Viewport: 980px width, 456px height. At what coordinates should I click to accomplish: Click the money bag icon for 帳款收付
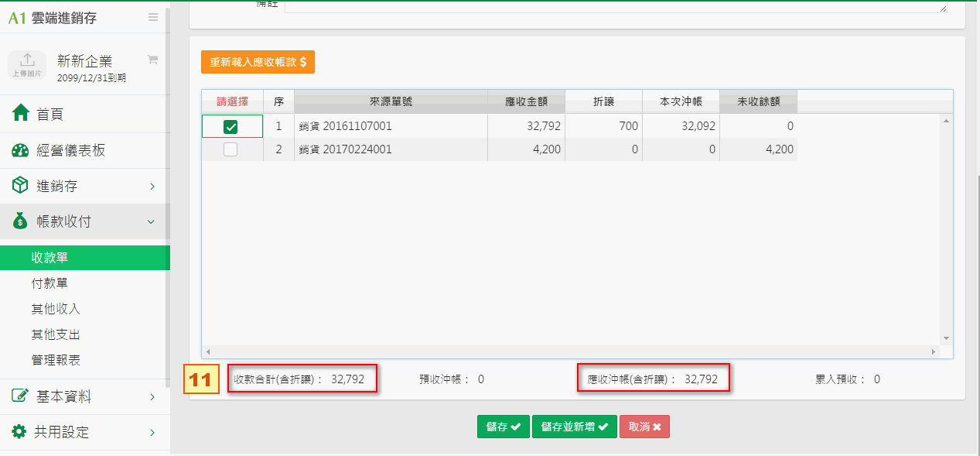(x=21, y=221)
